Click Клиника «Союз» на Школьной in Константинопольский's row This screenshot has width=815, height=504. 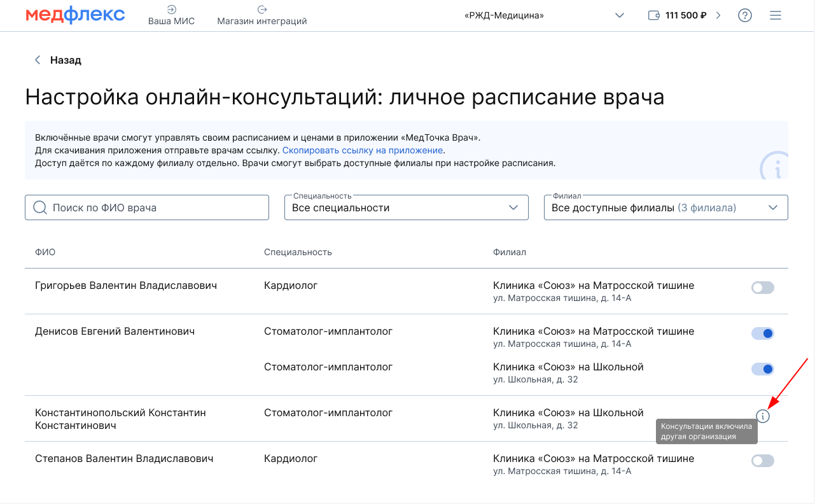(568, 413)
